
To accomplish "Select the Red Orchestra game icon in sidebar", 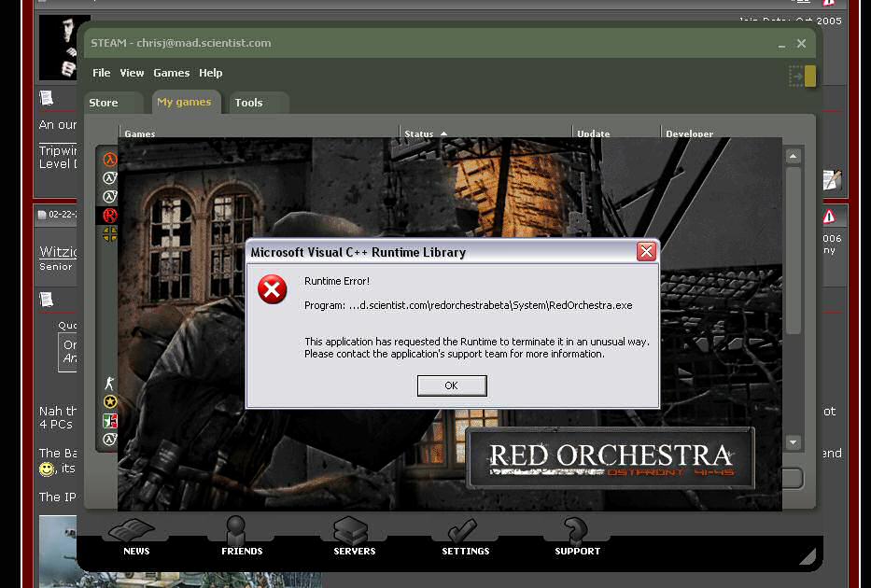I will pyautogui.click(x=110, y=216).
